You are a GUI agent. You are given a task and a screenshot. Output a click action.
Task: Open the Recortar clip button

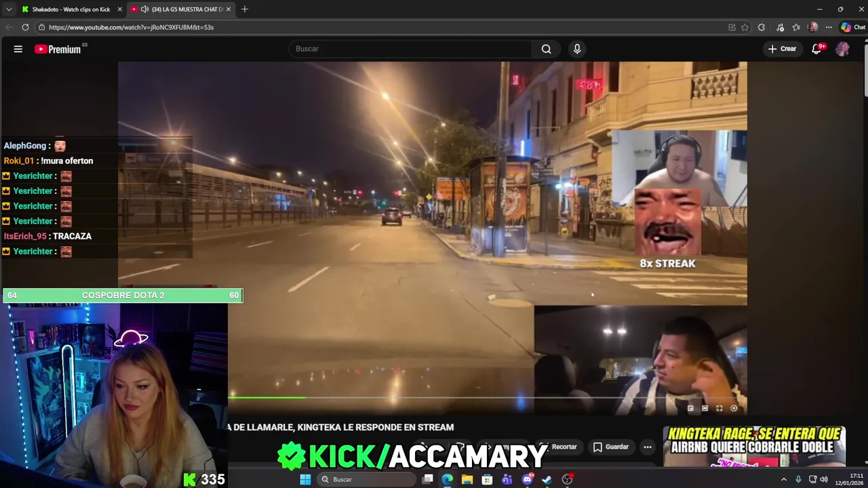coord(559,447)
